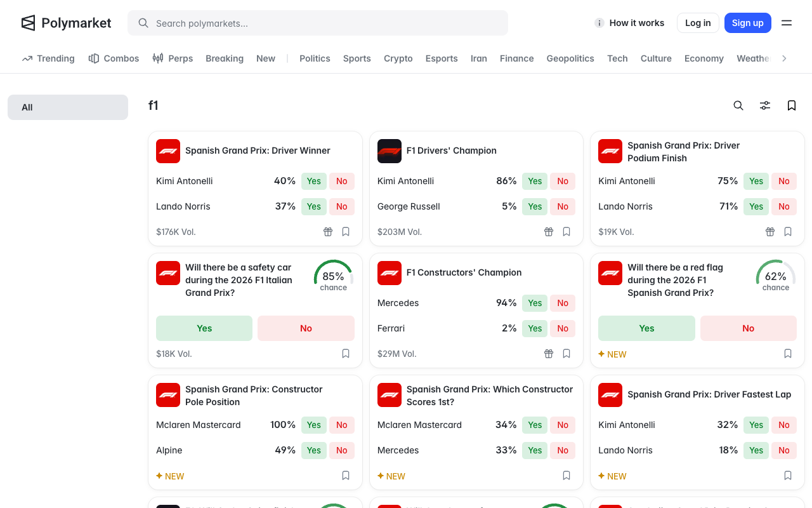
Task: Go to the Esports category
Action: (442, 58)
